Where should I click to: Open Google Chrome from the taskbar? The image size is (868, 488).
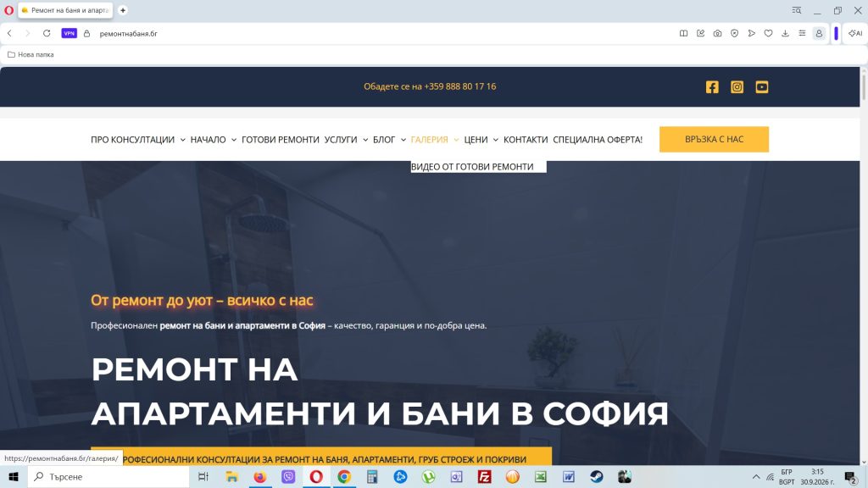coord(344,476)
